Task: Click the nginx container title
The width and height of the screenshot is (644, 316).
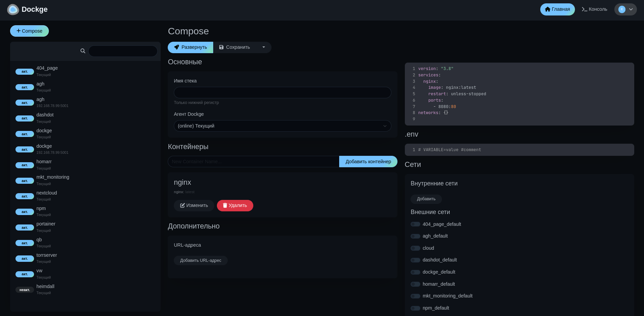Action: tap(182, 182)
